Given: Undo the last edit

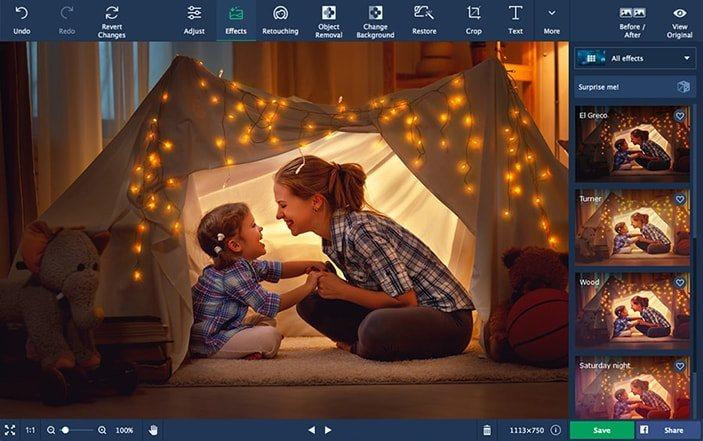Looking at the screenshot, I should 21,19.
